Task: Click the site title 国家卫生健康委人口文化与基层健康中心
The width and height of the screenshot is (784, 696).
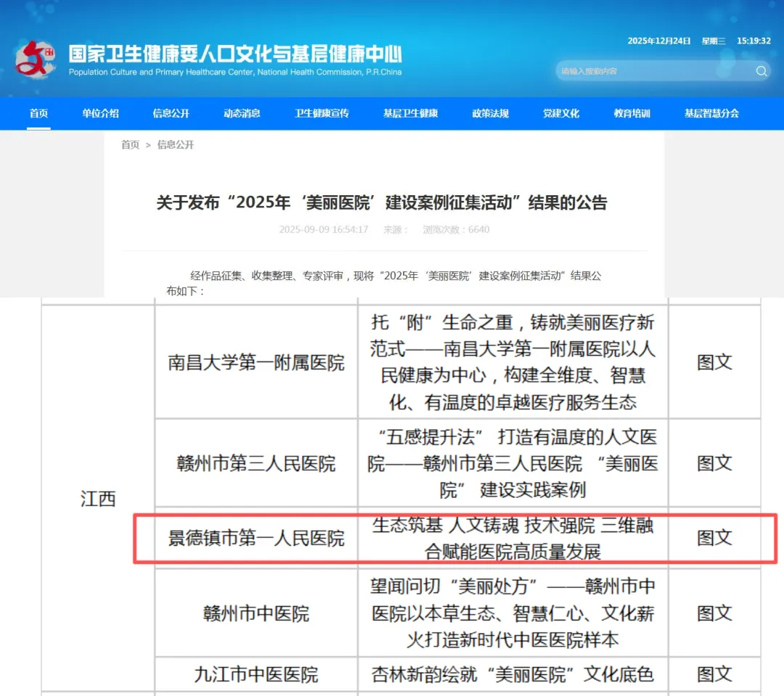Action: click(x=235, y=54)
